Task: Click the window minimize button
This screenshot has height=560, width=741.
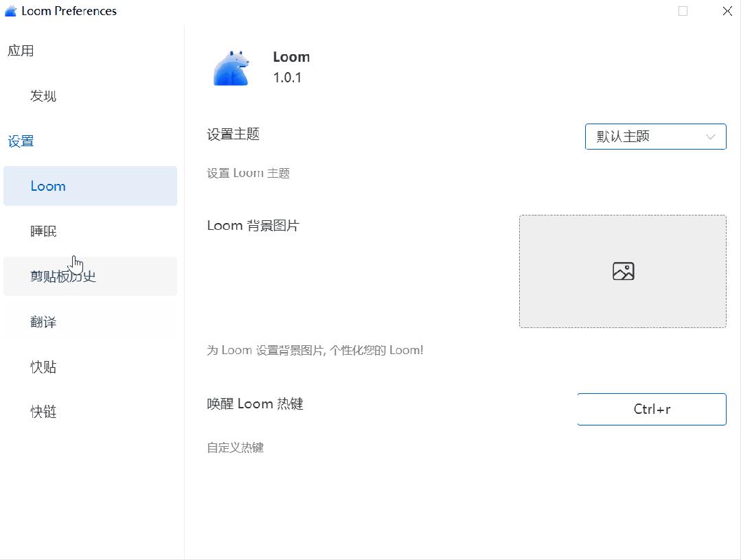Action: pyautogui.click(x=682, y=11)
